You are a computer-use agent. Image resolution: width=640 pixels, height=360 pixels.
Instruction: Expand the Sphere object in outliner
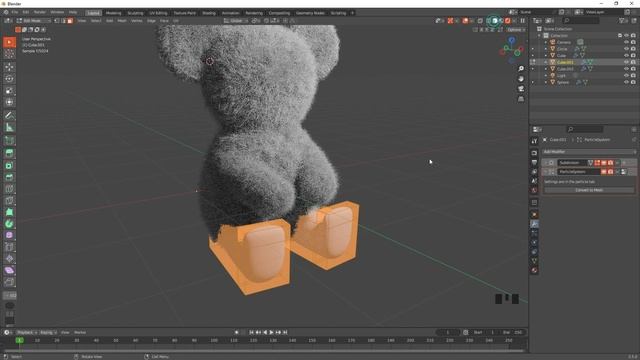click(x=546, y=82)
